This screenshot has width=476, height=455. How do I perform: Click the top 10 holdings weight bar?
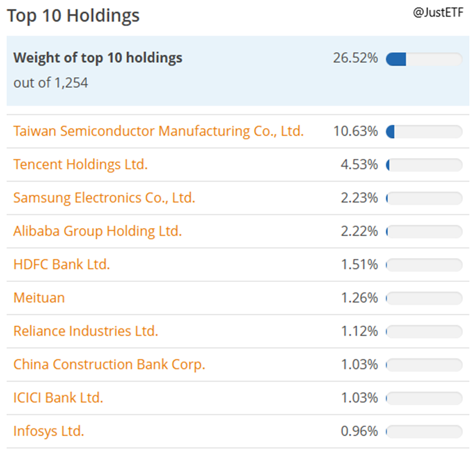click(424, 59)
